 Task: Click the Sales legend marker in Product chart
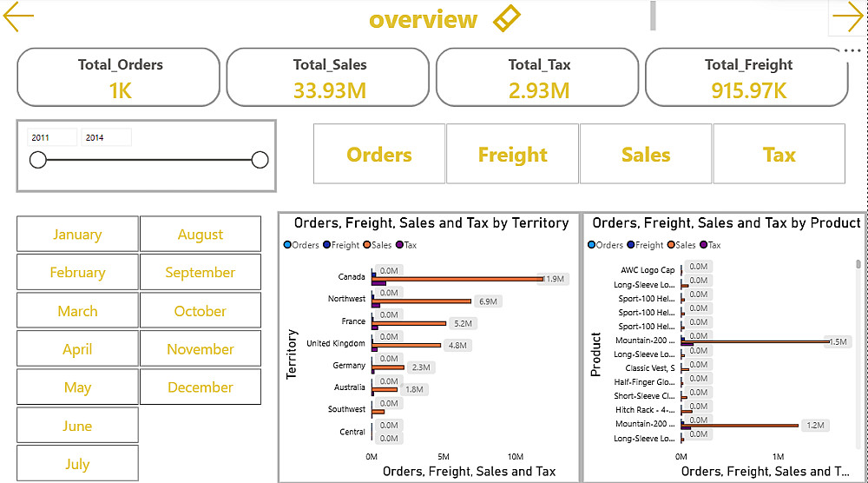click(x=669, y=245)
